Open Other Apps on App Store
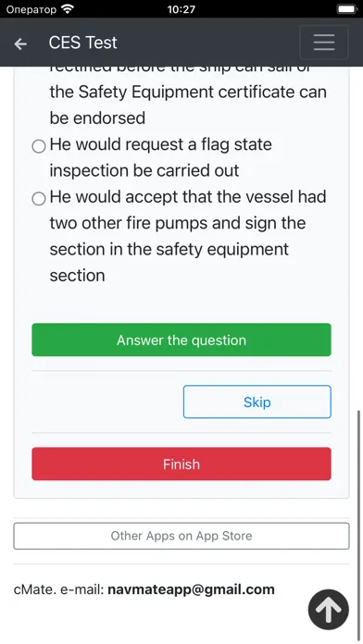Image resolution: width=363 pixels, height=644 pixels. (x=181, y=536)
